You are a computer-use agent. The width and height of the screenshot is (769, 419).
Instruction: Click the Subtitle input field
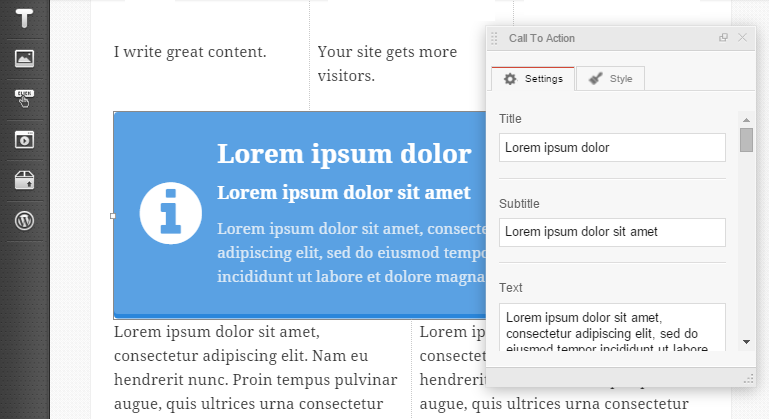(612, 232)
